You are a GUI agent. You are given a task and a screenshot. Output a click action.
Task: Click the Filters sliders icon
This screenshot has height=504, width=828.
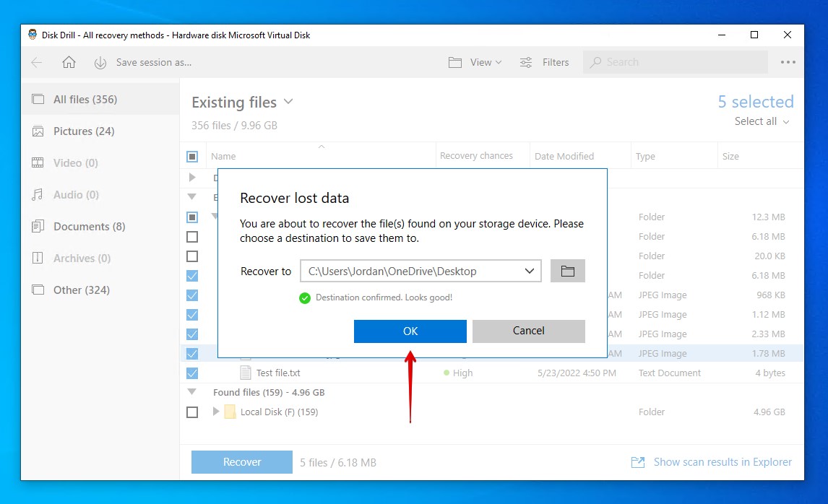tap(526, 62)
